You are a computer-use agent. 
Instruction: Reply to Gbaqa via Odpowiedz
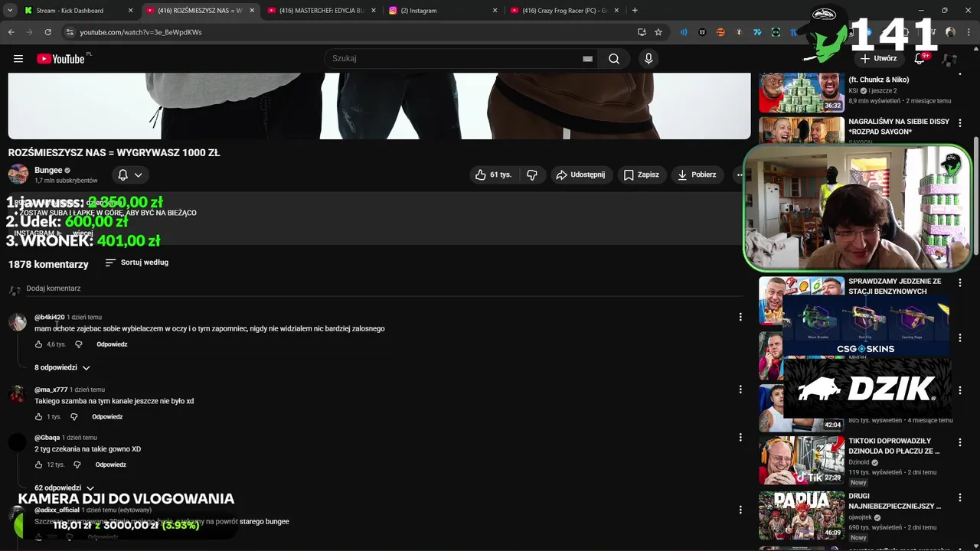[111, 465]
